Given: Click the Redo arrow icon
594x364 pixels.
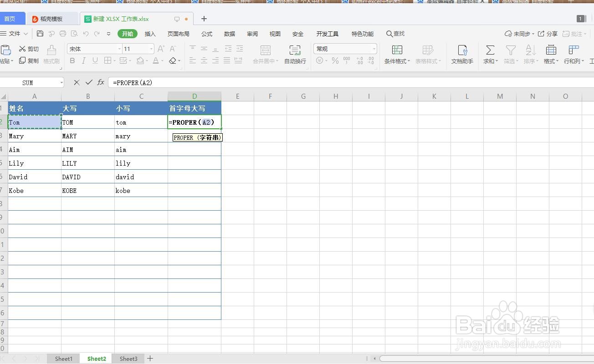Looking at the screenshot, I should tap(97, 34).
